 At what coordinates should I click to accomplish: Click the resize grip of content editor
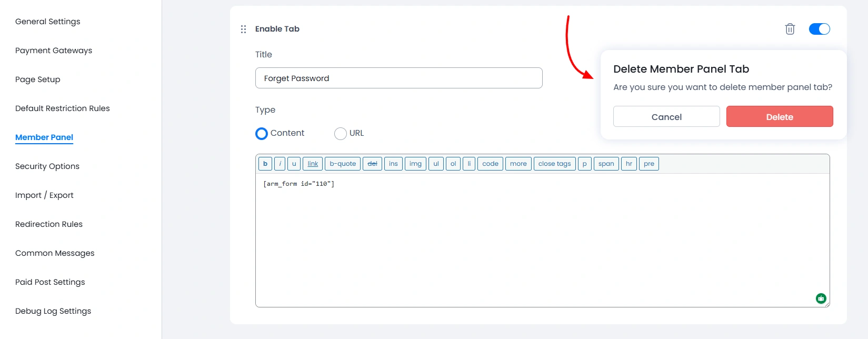click(x=826, y=304)
